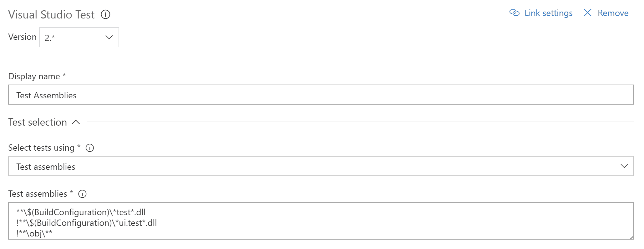Click inside the Test assemblies pattern textarea
Image resolution: width=644 pixels, height=249 pixels.
tap(321, 221)
